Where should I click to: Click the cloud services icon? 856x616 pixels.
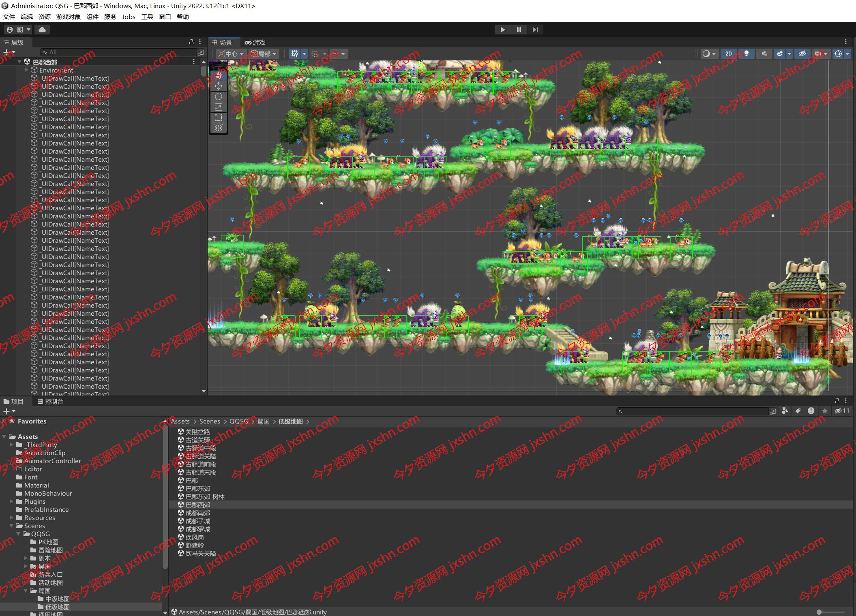click(42, 30)
